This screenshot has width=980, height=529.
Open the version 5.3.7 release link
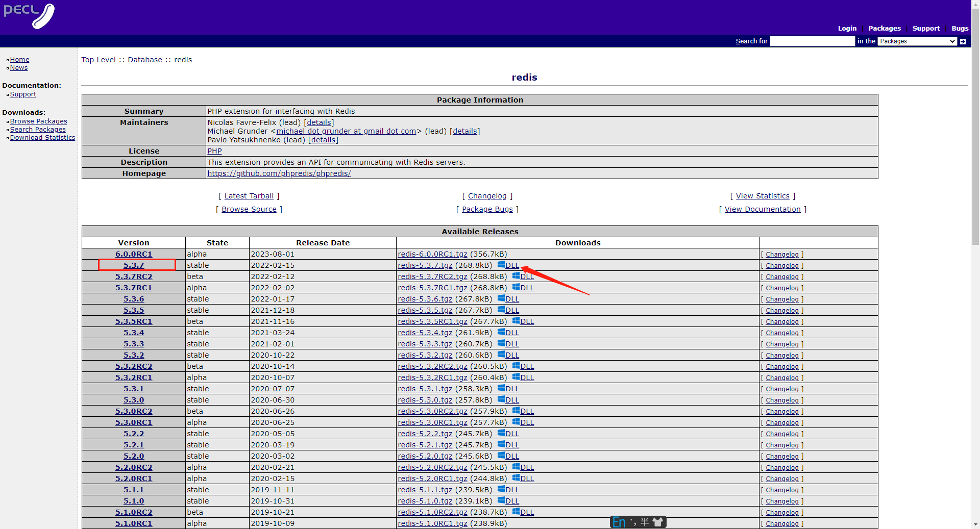tap(134, 265)
